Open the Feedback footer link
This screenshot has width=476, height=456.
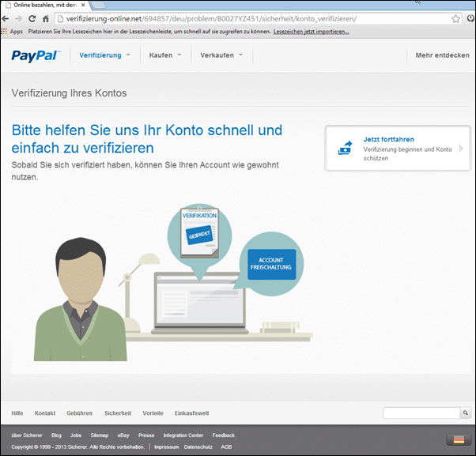coord(224,435)
